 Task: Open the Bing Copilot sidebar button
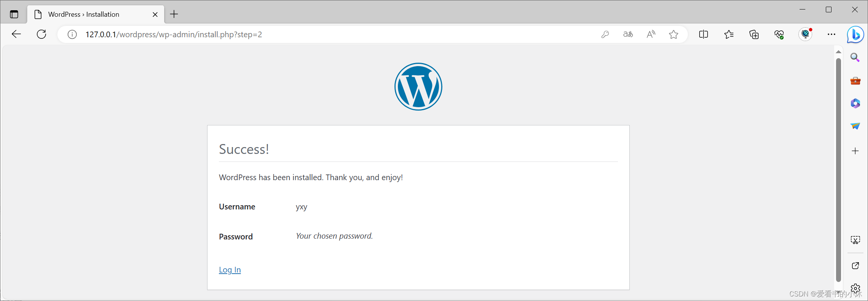tap(855, 35)
